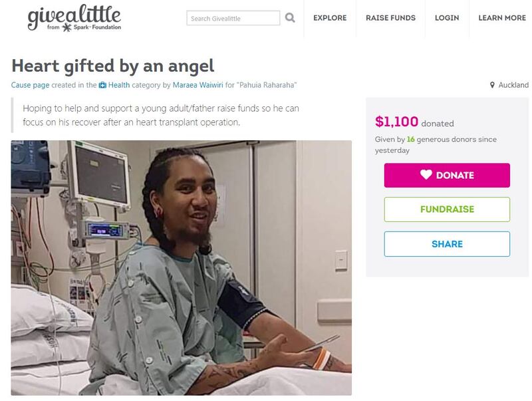Open the Learn More menu
The height and width of the screenshot is (401, 532).
click(x=502, y=18)
